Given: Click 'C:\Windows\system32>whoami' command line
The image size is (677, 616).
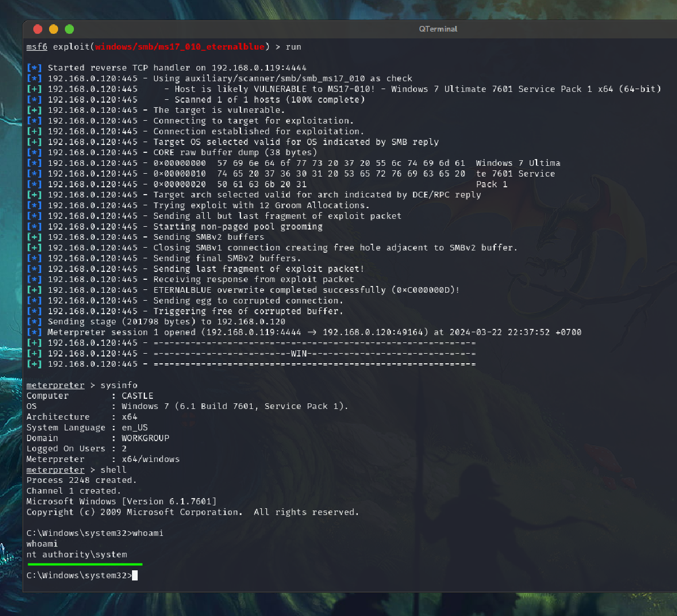Looking at the screenshot, I should point(95,533).
